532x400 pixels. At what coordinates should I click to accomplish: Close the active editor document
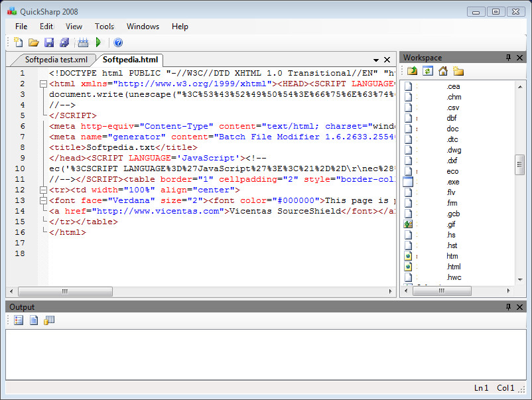point(387,60)
